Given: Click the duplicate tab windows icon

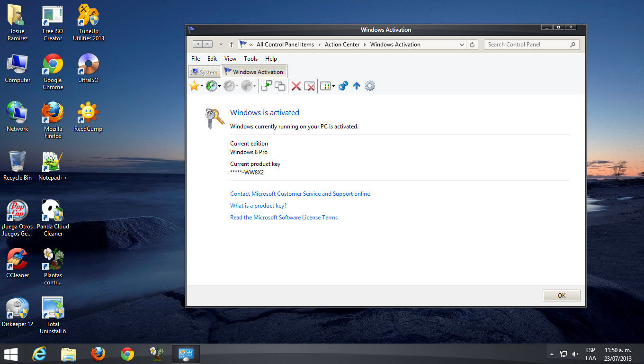Looking at the screenshot, I should pyautogui.click(x=280, y=86).
